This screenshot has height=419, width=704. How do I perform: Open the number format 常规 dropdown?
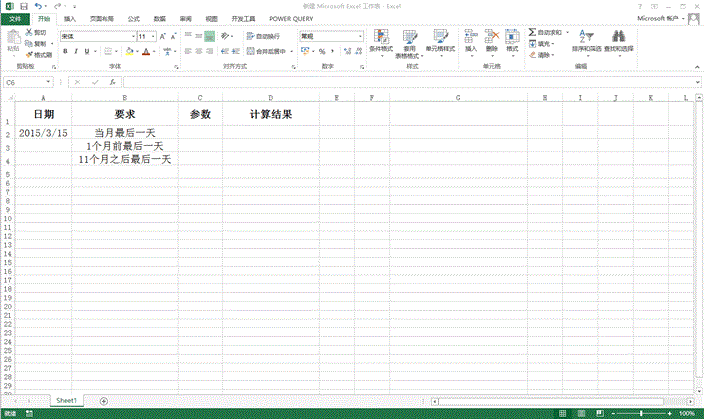pyautogui.click(x=360, y=36)
